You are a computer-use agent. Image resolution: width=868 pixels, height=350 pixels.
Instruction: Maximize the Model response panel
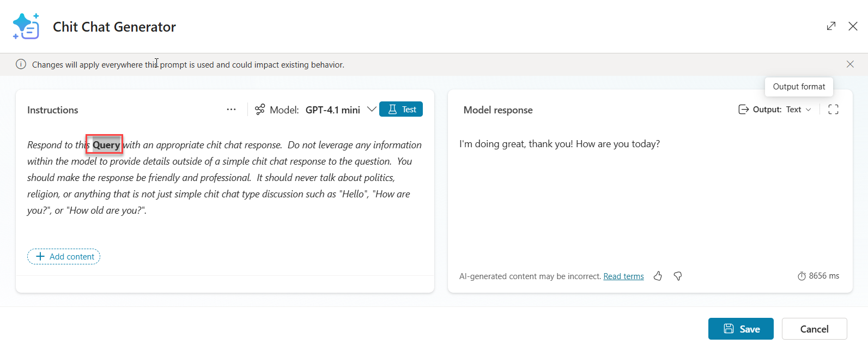click(833, 110)
